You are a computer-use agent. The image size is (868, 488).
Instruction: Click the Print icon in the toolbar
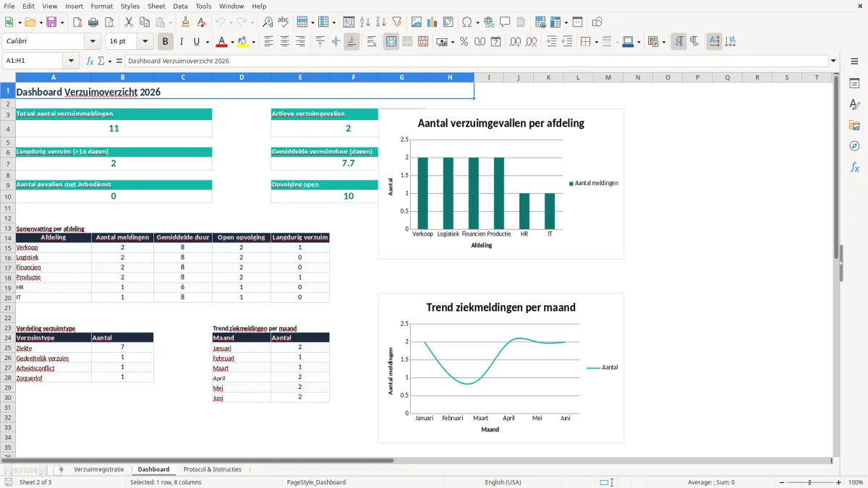(x=93, y=22)
